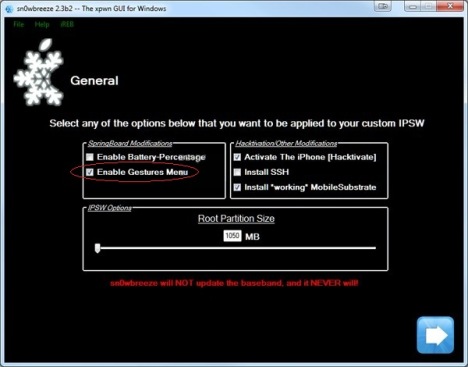Click the red baseband warning text

(x=234, y=283)
